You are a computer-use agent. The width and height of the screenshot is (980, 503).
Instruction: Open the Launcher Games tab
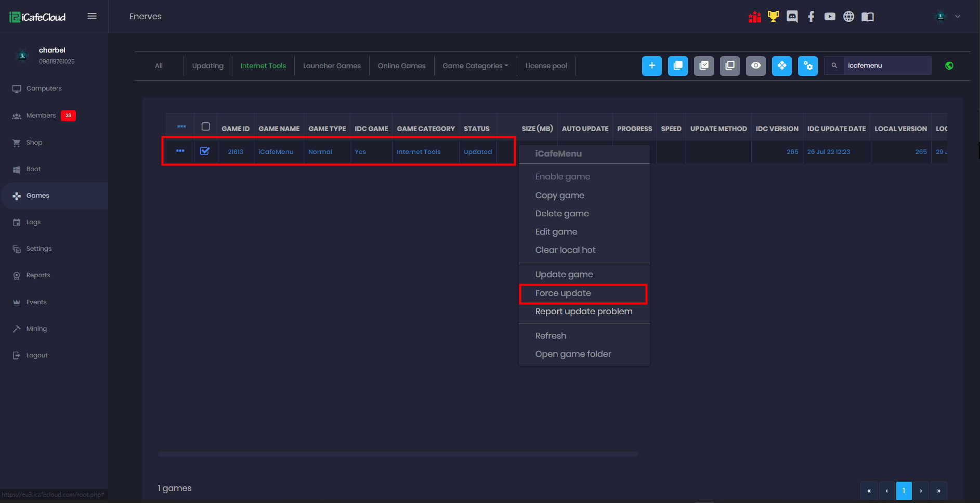(332, 66)
